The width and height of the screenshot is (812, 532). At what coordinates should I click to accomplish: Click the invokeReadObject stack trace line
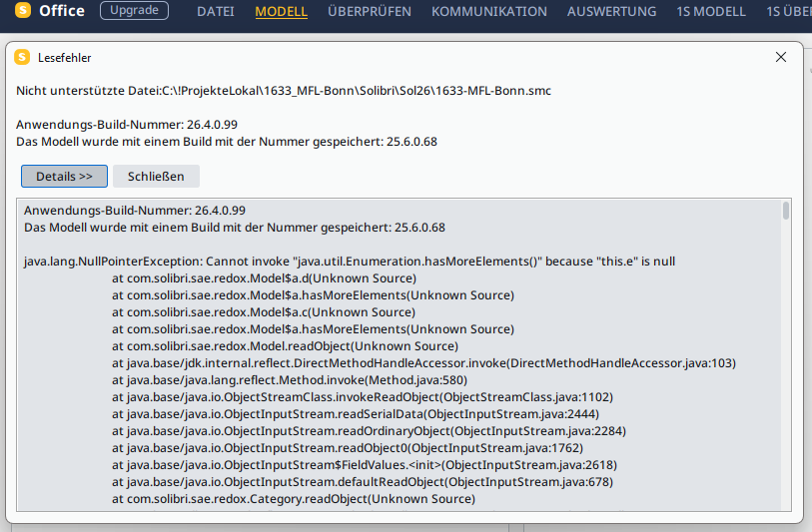363,397
